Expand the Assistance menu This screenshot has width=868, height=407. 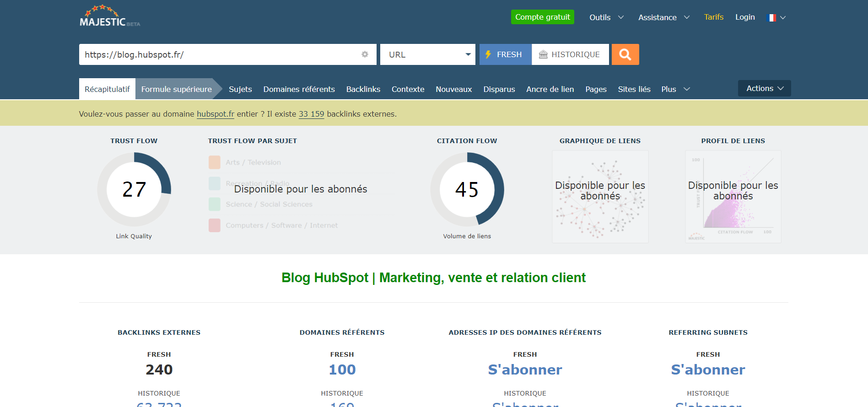point(663,17)
